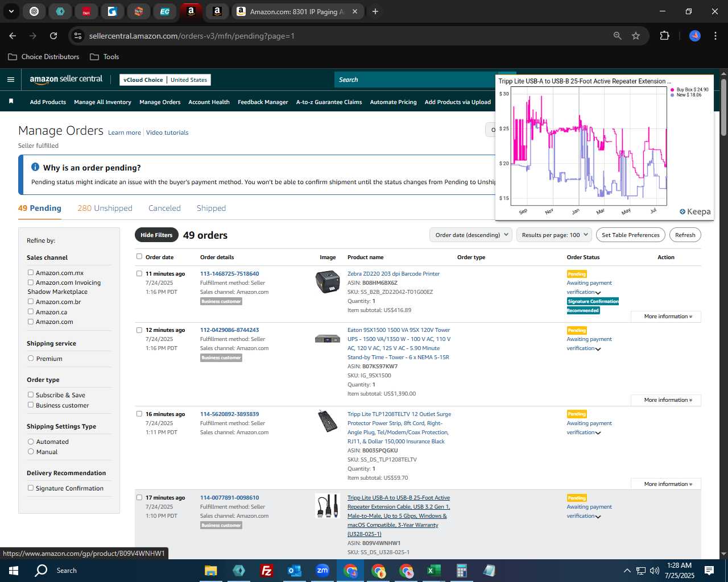The image size is (728, 582).
Task: Open the Seller Central hamburger menu
Action: [x=10, y=80]
